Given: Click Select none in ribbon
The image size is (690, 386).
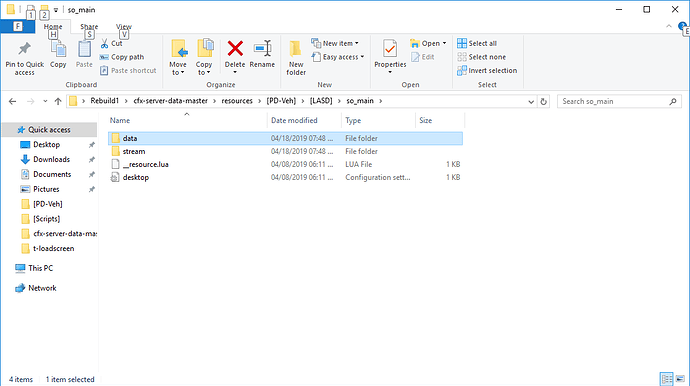Looking at the screenshot, I should (481, 57).
